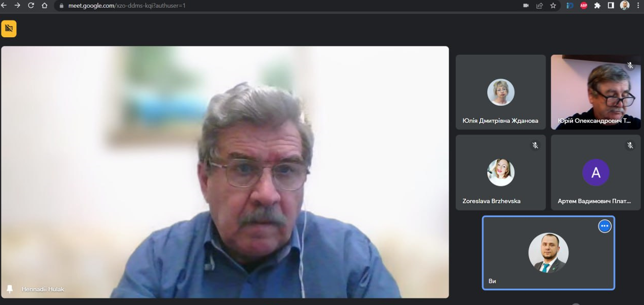The width and height of the screenshot is (644, 305).
Task: Open the Chrome three-dot menu
Action: (638, 6)
